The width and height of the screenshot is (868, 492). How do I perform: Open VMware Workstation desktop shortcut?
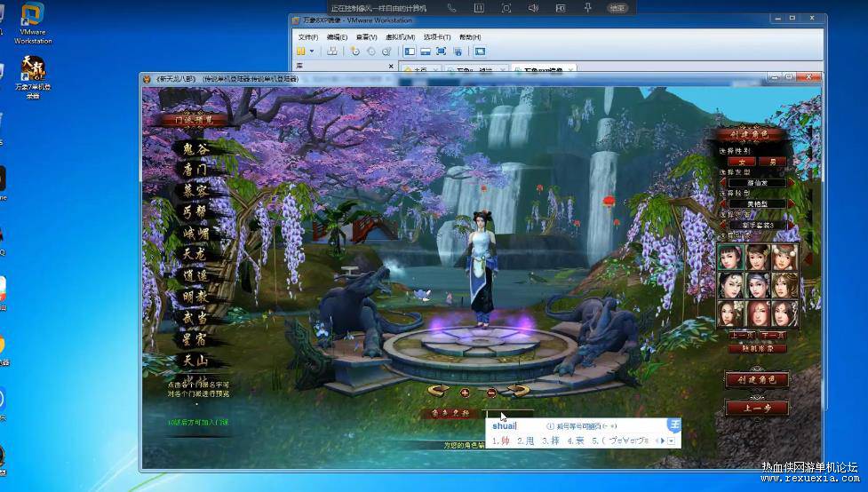tap(32, 23)
